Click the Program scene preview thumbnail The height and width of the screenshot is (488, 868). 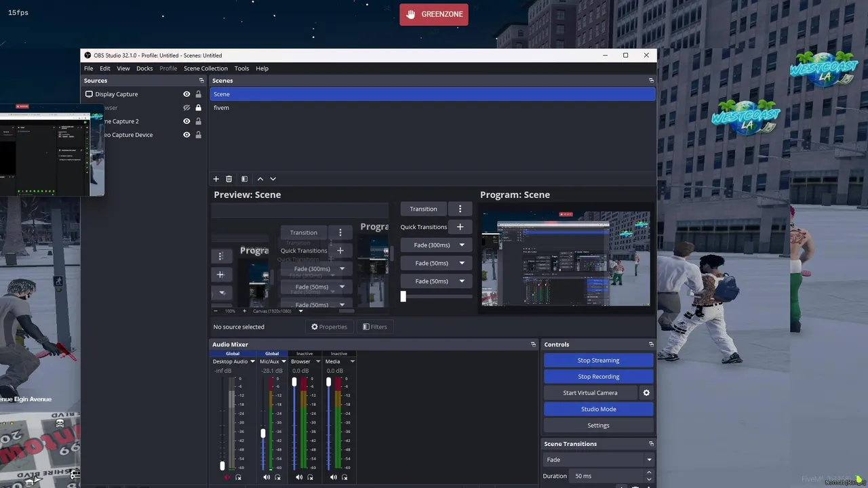point(566,259)
